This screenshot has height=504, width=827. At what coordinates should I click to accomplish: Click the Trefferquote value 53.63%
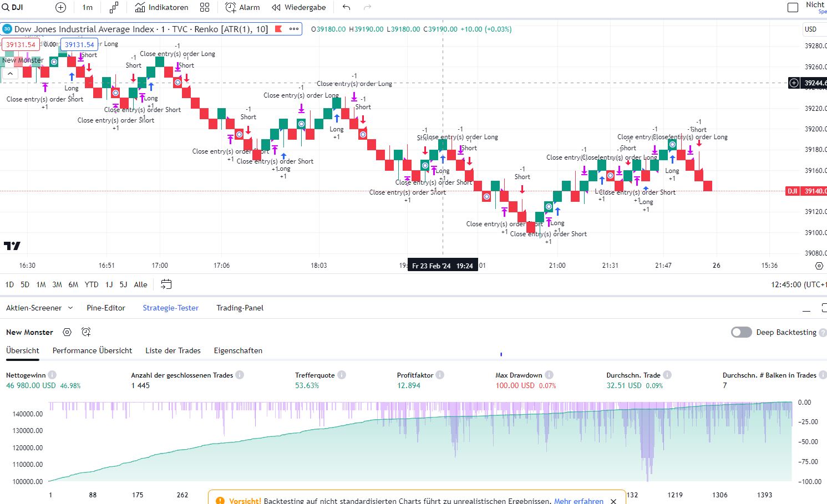click(x=307, y=385)
